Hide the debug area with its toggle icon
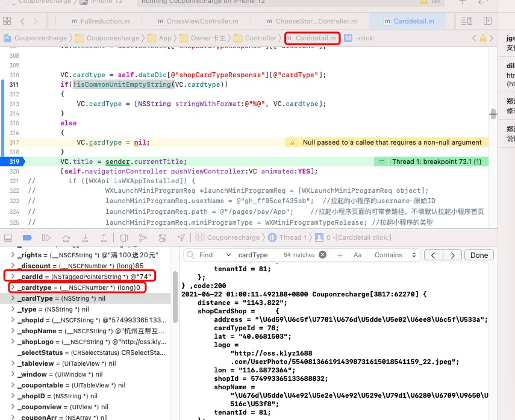 click(8, 237)
